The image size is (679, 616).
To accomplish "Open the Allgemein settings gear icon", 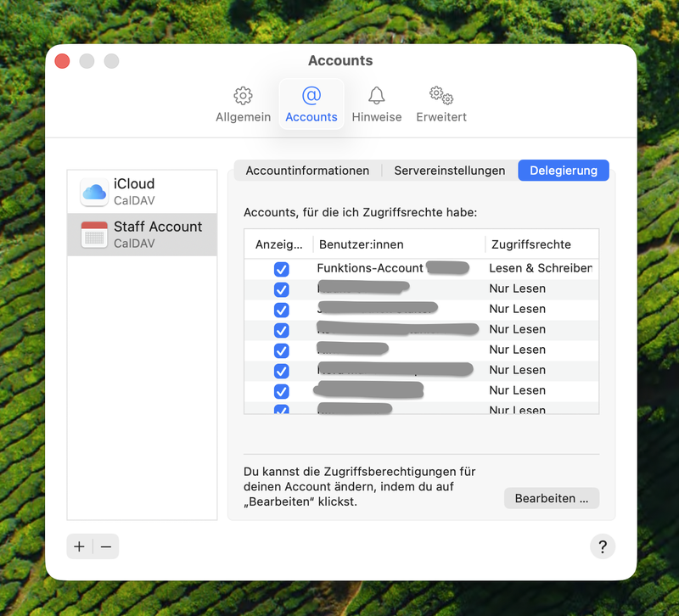I will [x=243, y=95].
